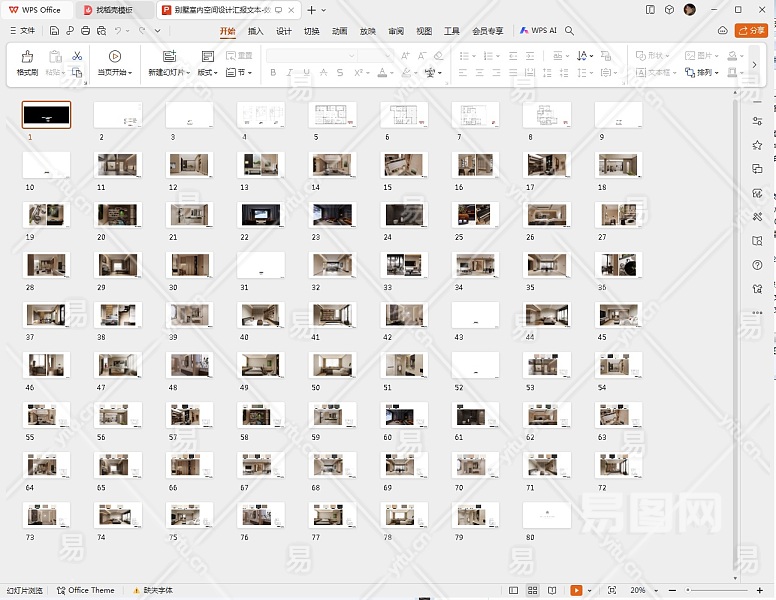Expand the 版式 layout dropdown
The height and width of the screenshot is (600, 776).
pos(208,73)
